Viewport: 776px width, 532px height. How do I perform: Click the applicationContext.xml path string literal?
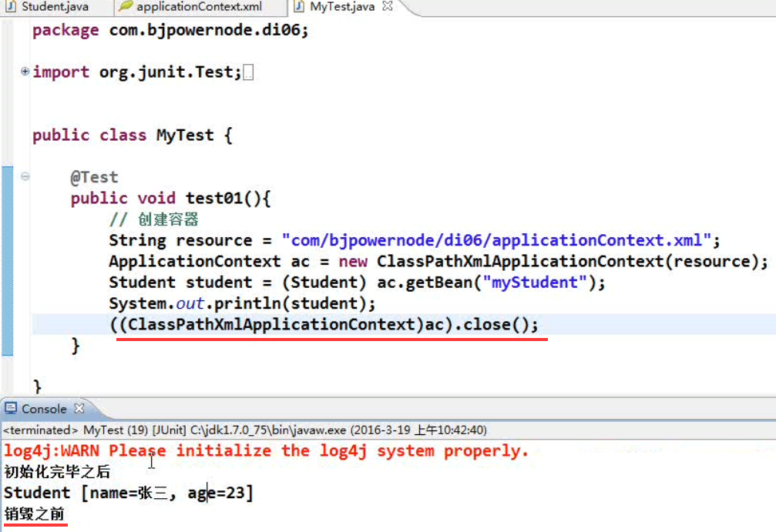(496, 240)
